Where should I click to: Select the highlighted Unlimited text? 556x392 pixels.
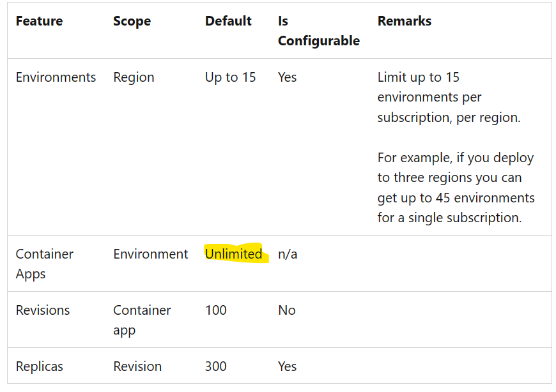coord(234,254)
